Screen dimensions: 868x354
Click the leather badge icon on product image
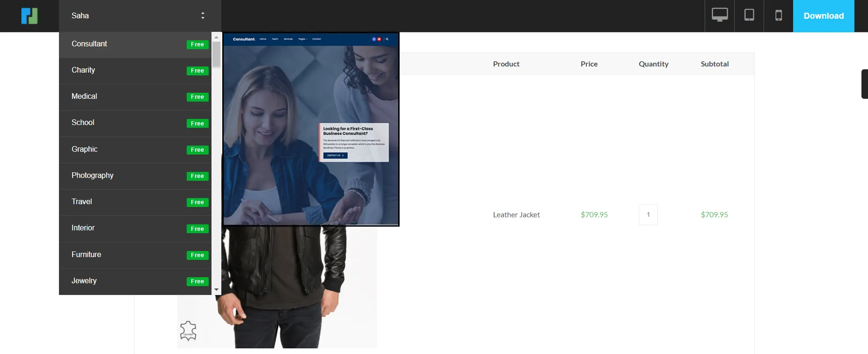click(188, 331)
